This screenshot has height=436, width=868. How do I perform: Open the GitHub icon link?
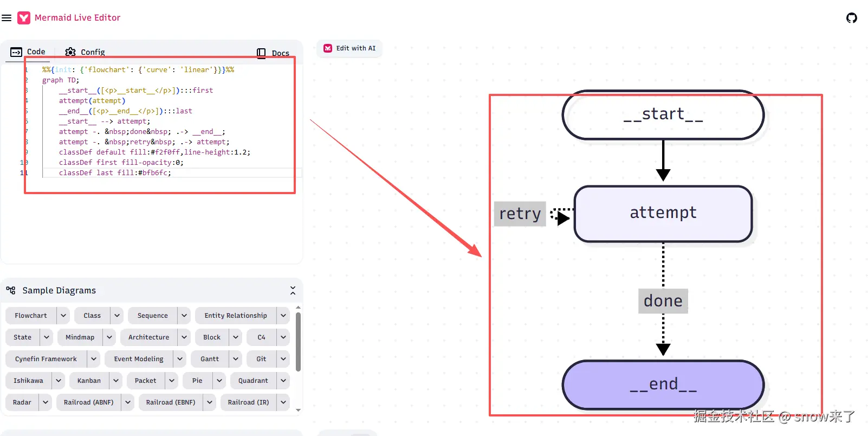[852, 18]
